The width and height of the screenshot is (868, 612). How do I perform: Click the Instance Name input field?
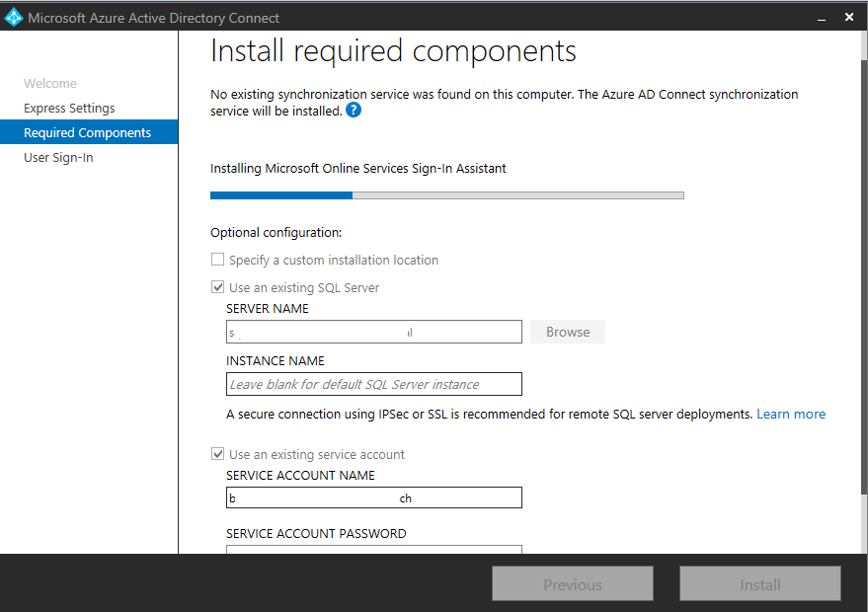coord(373,384)
